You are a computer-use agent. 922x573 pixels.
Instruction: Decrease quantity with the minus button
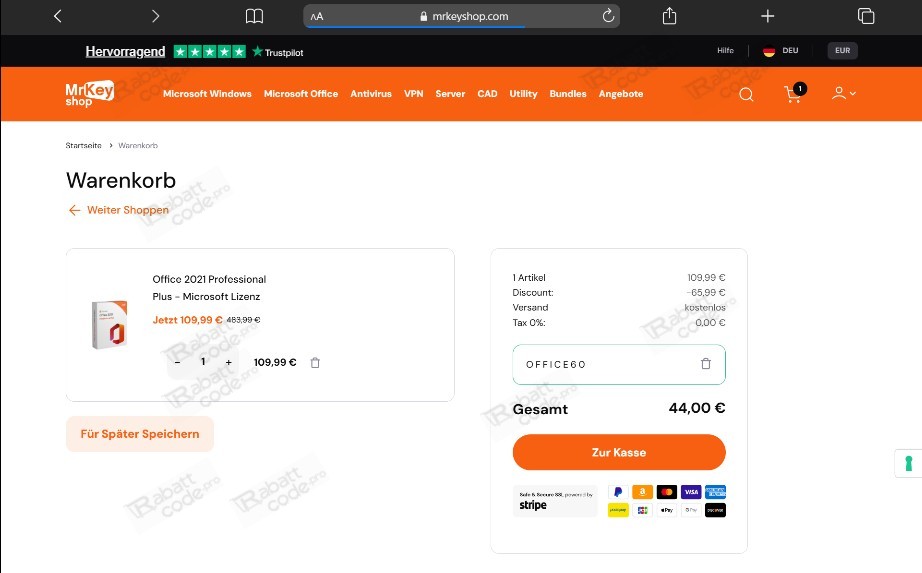tap(177, 362)
